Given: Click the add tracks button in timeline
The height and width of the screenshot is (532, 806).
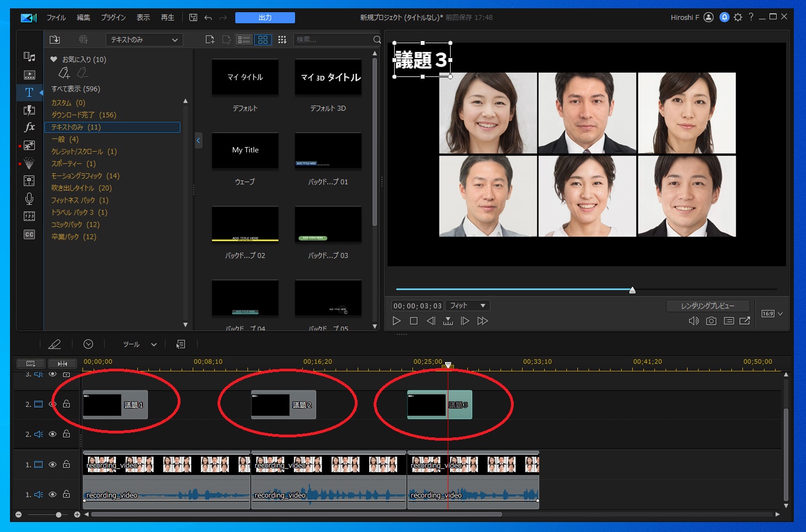Looking at the screenshot, I should tap(31, 364).
